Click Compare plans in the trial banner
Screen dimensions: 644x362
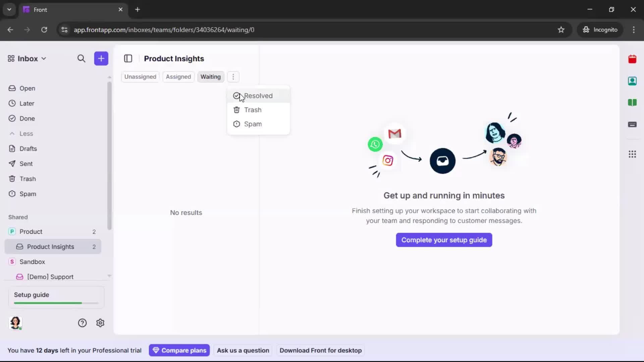click(179, 350)
